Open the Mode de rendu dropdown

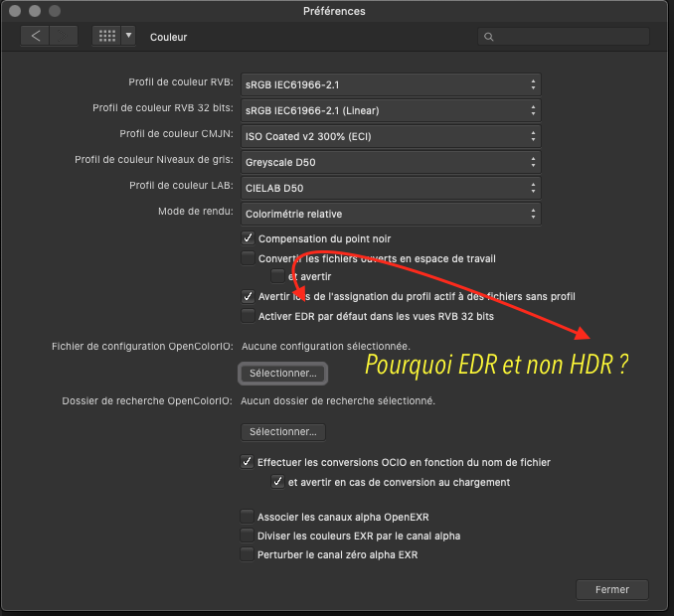pyautogui.click(x=391, y=214)
